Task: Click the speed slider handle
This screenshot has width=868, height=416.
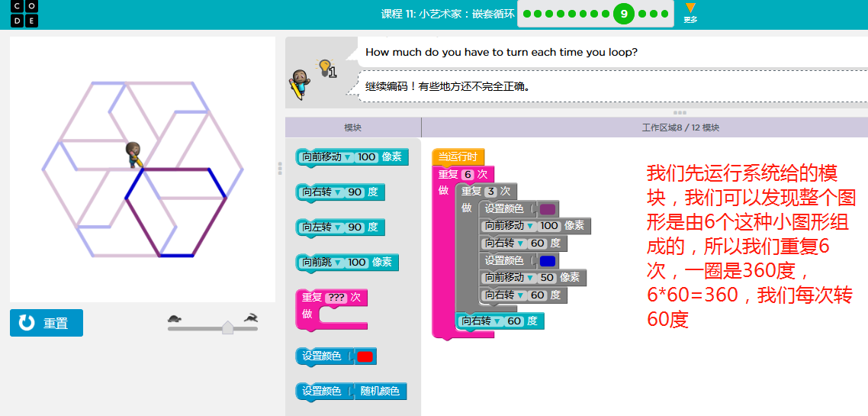Action: pos(227,327)
